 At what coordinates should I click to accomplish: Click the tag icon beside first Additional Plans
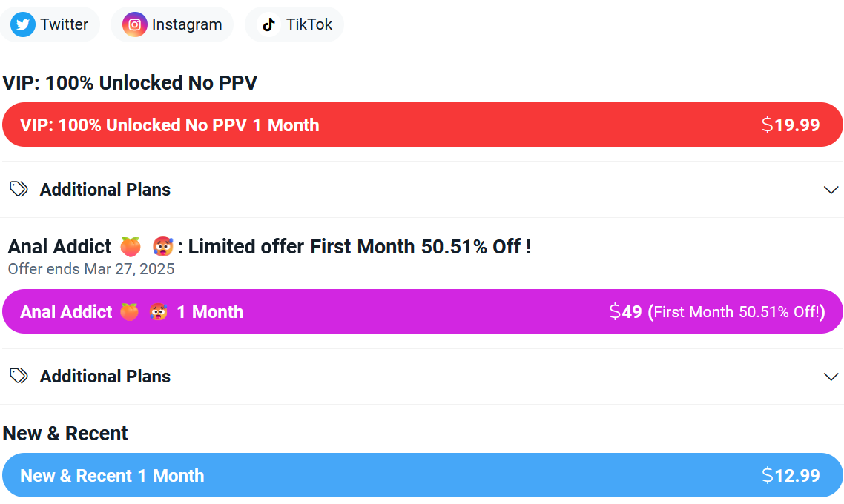click(x=19, y=189)
